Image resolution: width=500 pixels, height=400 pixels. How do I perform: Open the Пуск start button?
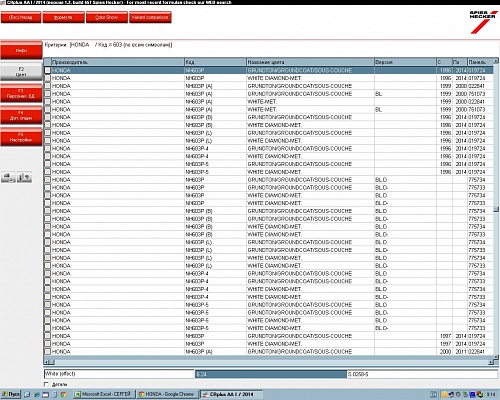(x=11, y=394)
